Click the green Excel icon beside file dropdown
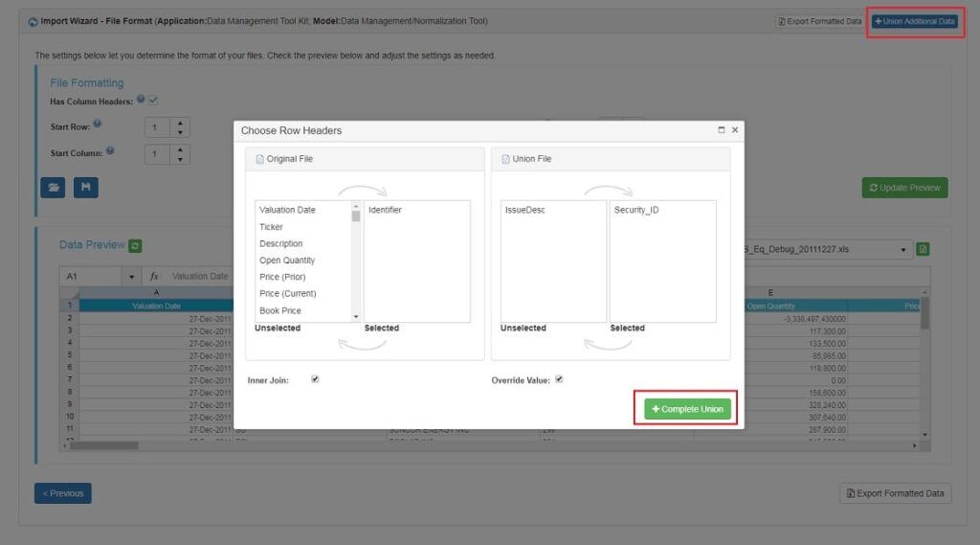The height and width of the screenshot is (545, 980). [x=924, y=249]
